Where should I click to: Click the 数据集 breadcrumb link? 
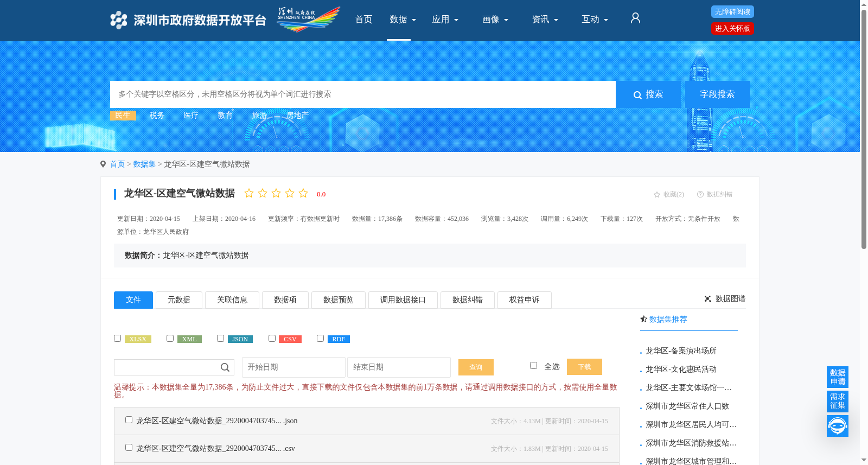click(144, 164)
